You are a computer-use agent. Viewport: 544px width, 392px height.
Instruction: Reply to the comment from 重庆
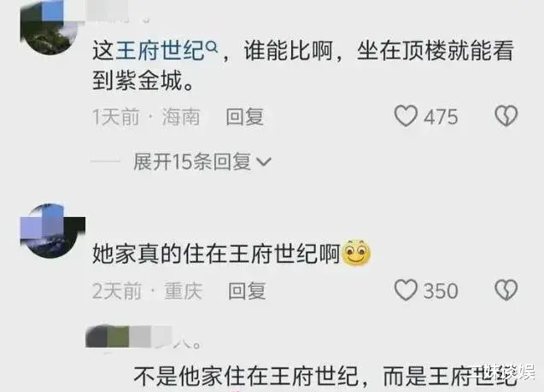click(247, 290)
